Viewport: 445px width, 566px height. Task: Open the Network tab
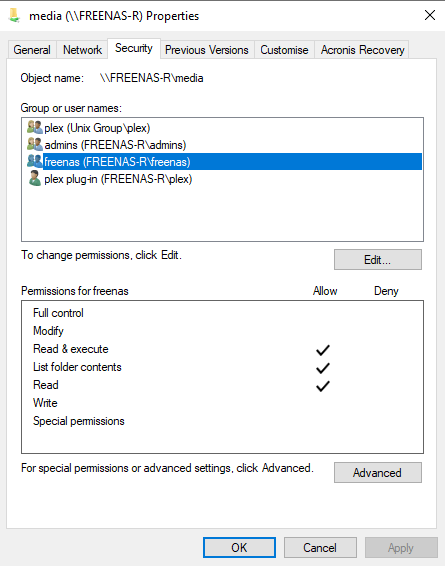[82, 50]
